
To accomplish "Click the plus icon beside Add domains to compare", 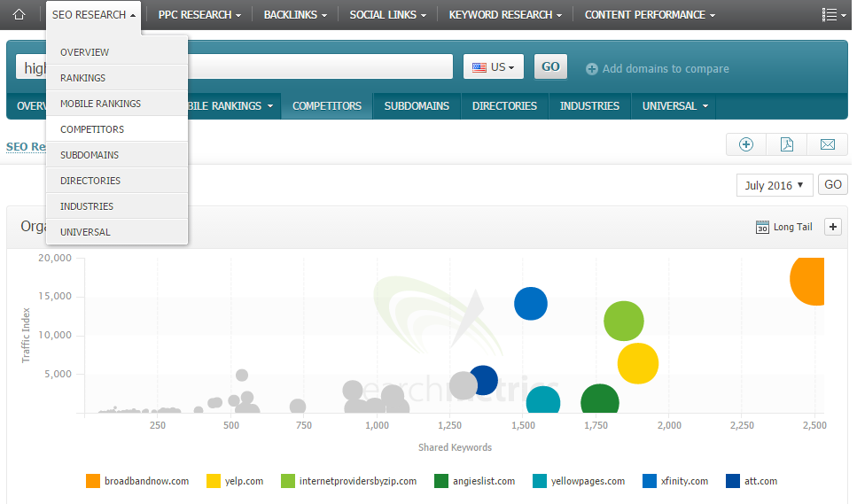I will (x=592, y=69).
